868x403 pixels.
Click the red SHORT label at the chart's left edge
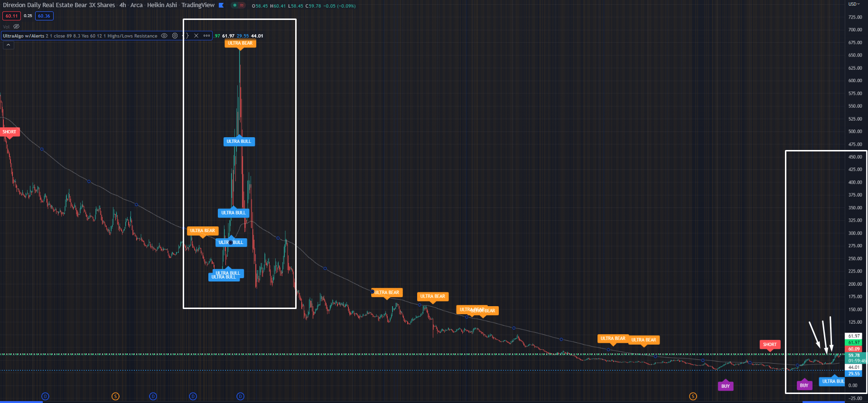tap(9, 132)
